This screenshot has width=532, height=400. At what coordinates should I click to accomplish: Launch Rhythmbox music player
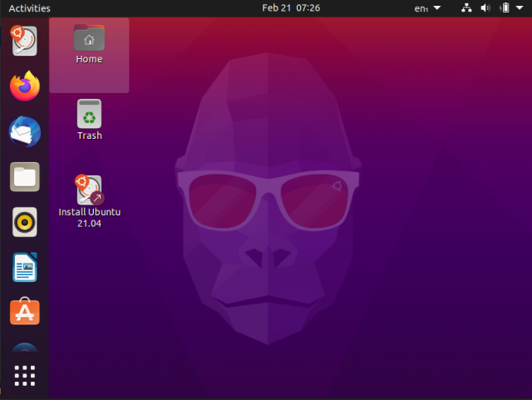(x=24, y=222)
